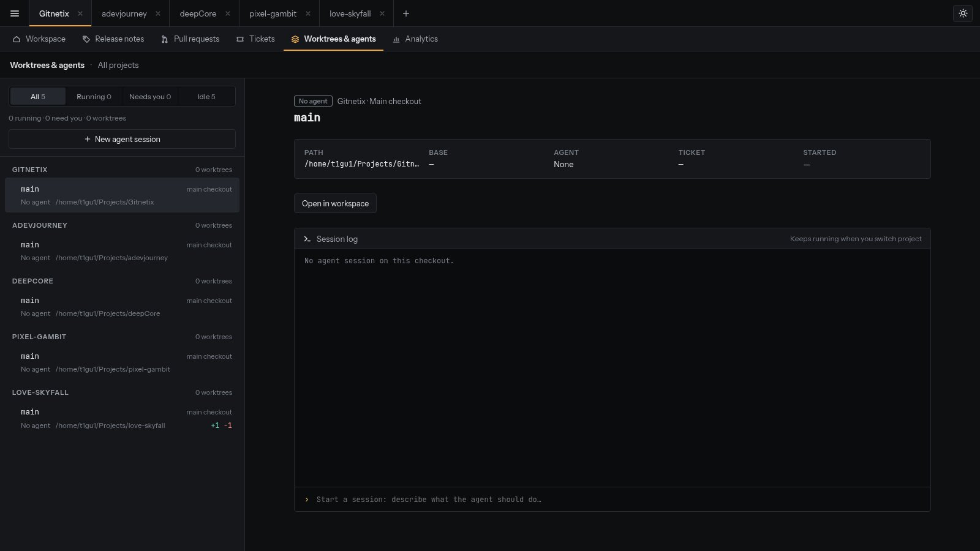Toggle the light theme sun icon
Image resolution: width=980 pixels, height=551 pixels.
tap(963, 13)
